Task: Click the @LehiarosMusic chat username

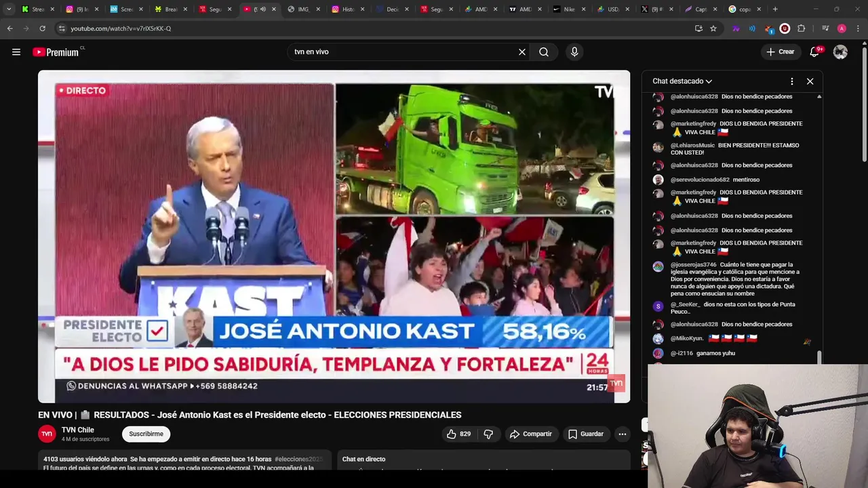Action: [692, 146]
